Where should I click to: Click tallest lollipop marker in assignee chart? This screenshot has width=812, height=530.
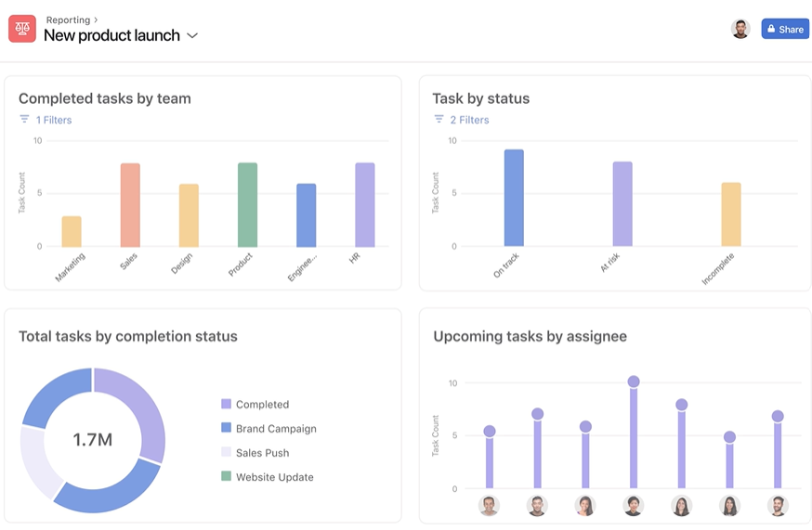point(634,382)
